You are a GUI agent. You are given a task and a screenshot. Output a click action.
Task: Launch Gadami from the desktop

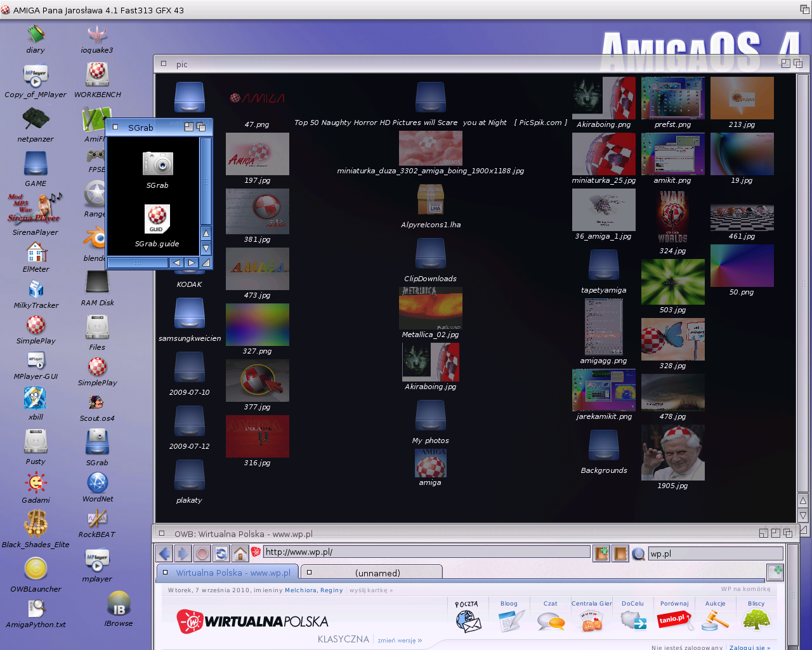[x=36, y=483]
